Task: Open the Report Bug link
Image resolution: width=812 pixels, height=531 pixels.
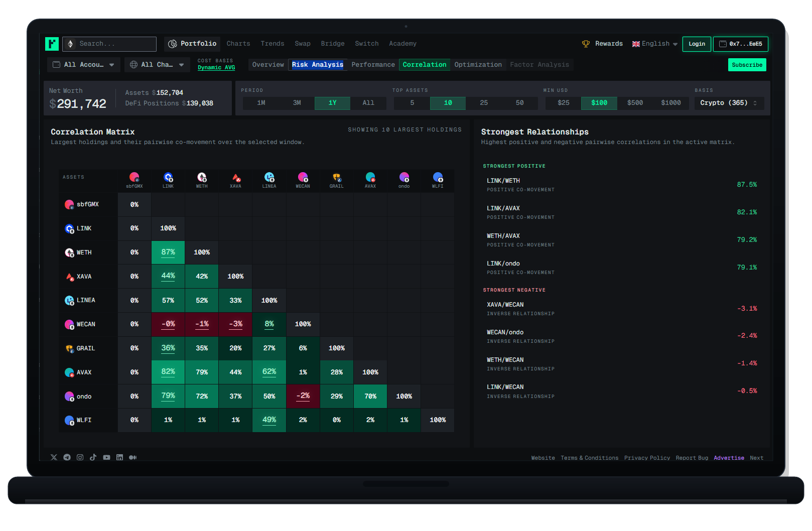Action: [x=692, y=458]
